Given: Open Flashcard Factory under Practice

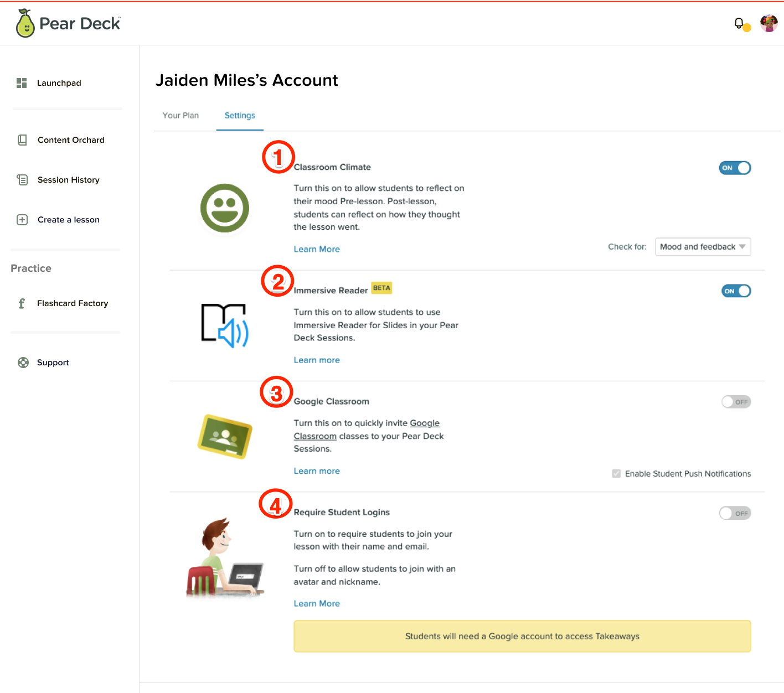Looking at the screenshot, I should (73, 303).
